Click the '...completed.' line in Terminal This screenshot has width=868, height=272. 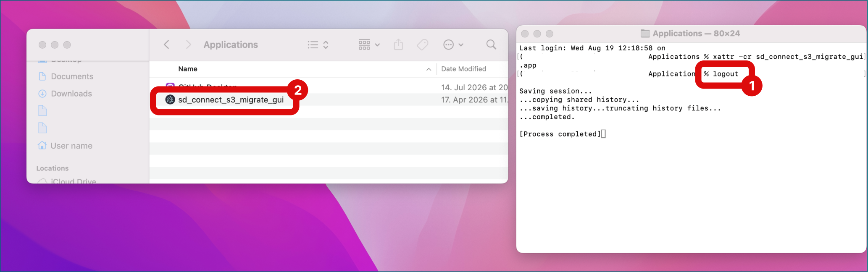point(547,117)
